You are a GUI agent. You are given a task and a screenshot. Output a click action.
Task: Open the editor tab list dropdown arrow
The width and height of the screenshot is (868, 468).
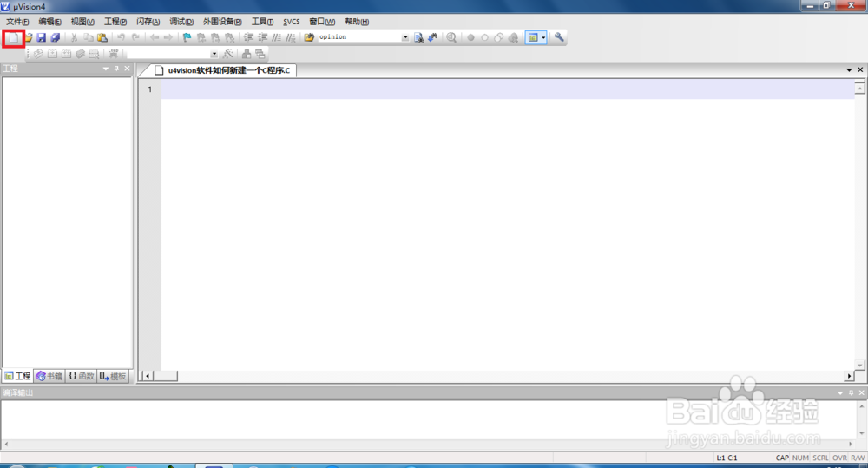point(849,69)
